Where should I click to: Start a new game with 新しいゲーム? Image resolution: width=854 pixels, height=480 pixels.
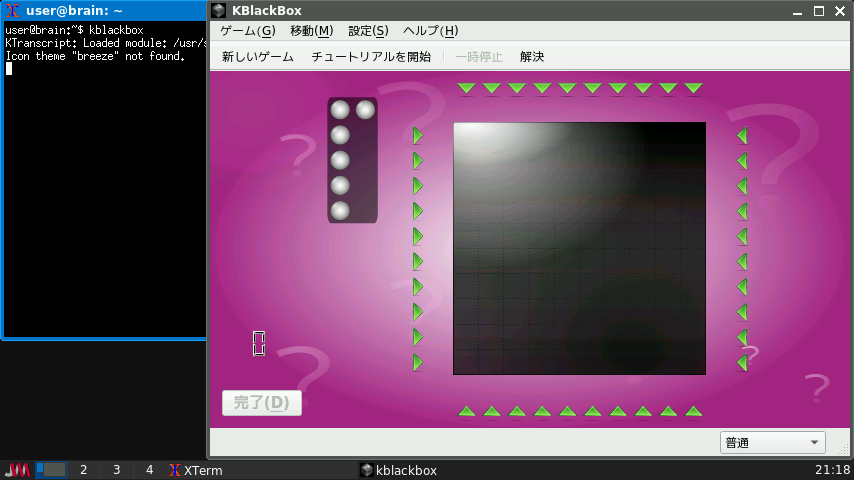pyautogui.click(x=258, y=57)
